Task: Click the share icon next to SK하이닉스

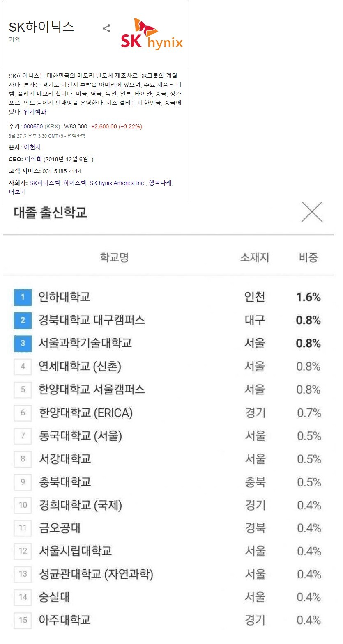Action: pyautogui.click(x=106, y=28)
